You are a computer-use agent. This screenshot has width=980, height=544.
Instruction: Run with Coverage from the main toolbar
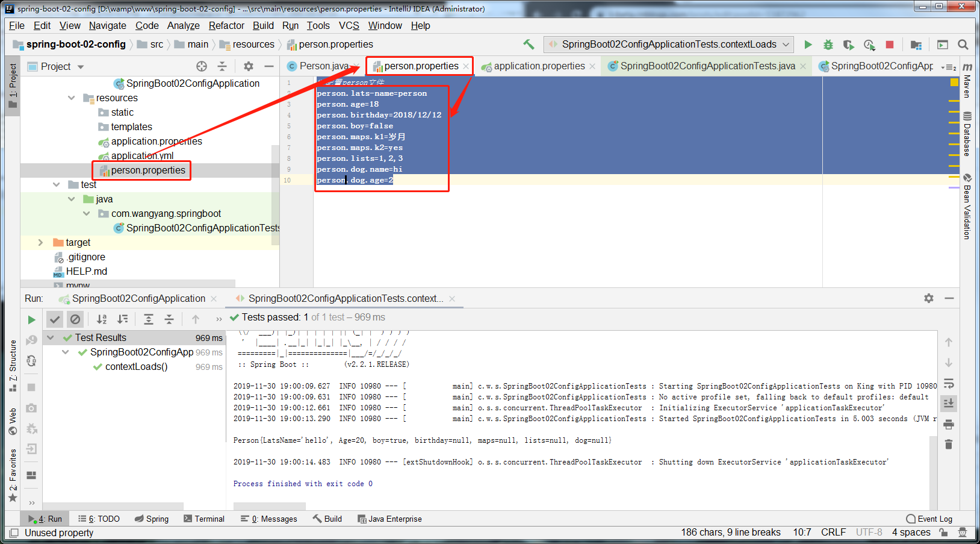coord(849,45)
